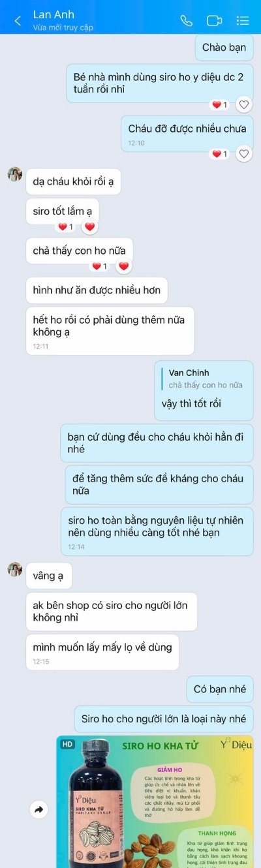
Task: Tap the forward share arrow beside the product image
Action: point(38,810)
